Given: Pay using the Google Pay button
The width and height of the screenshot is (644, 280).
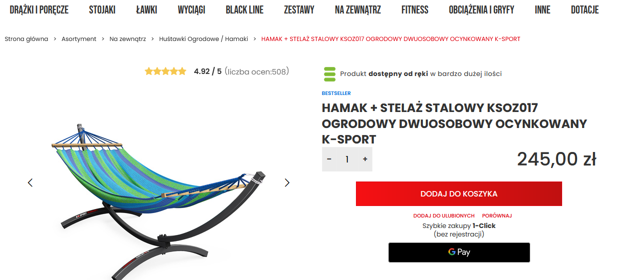Looking at the screenshot, I should coord(459,252).
